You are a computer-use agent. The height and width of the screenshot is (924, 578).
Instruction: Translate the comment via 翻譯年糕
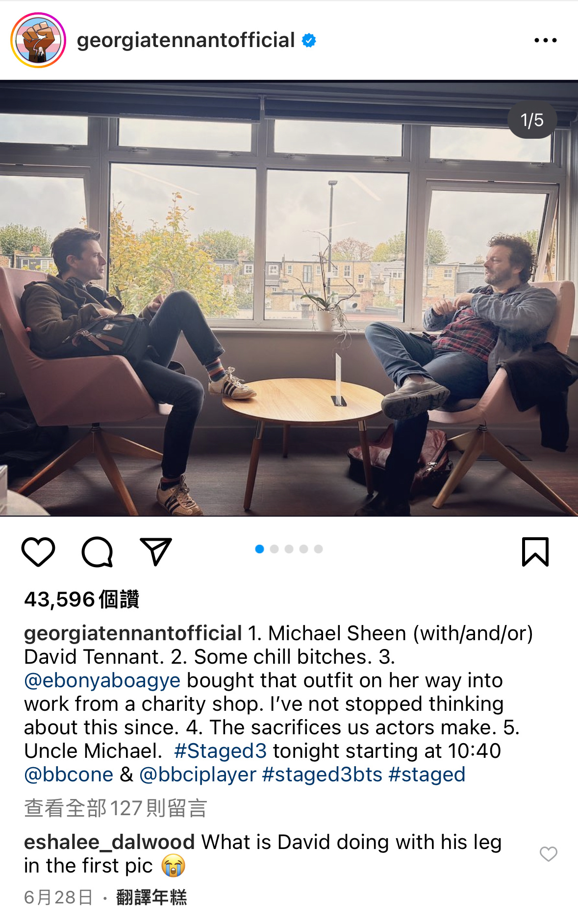click(151, 897)
